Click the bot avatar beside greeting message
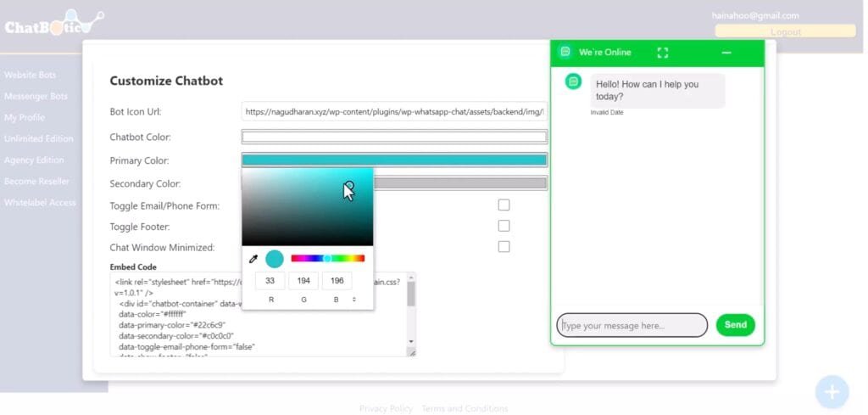Image resolution: width=868 pixels, height=415 pixels. [574, 81]
